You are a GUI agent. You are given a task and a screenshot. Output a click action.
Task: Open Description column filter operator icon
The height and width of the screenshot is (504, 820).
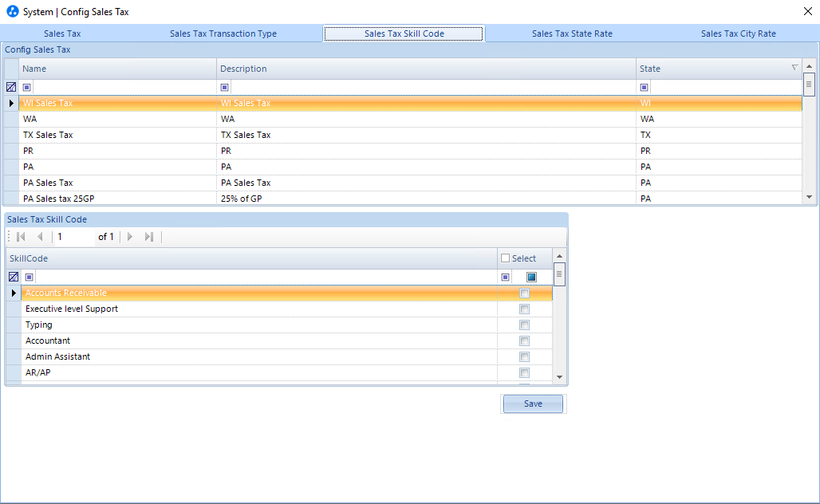[224, 87]
